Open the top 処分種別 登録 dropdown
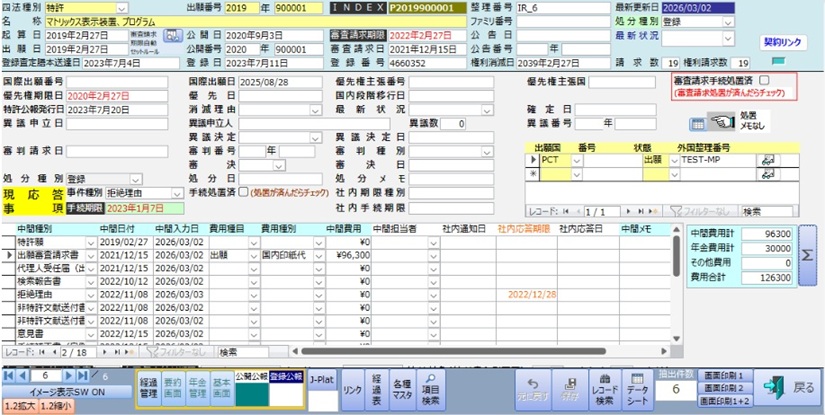The width and height of the screenshot is (825, 415). click(728, 22)
